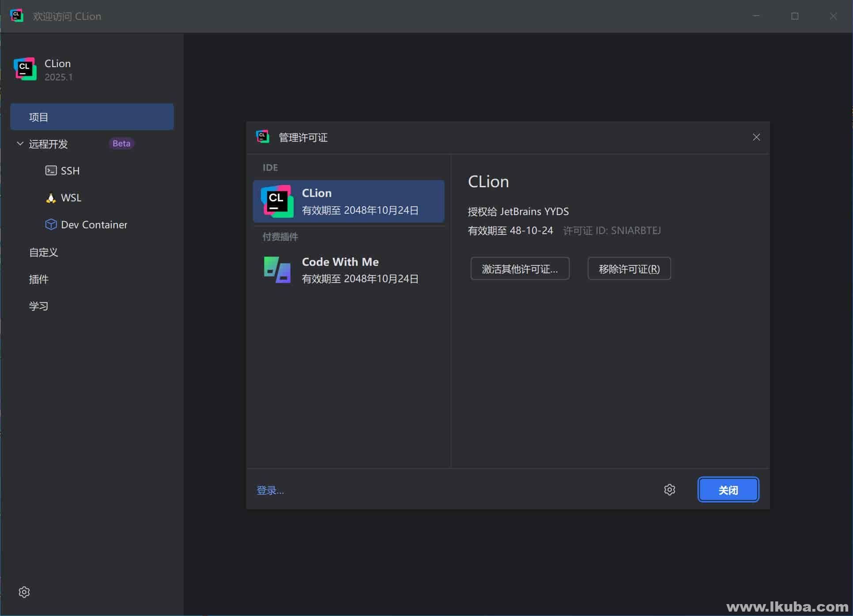Click the 管理许可证 dialog title icon
Image resolution: width=853 pixels, height=616 pixels.
point(263,137)
